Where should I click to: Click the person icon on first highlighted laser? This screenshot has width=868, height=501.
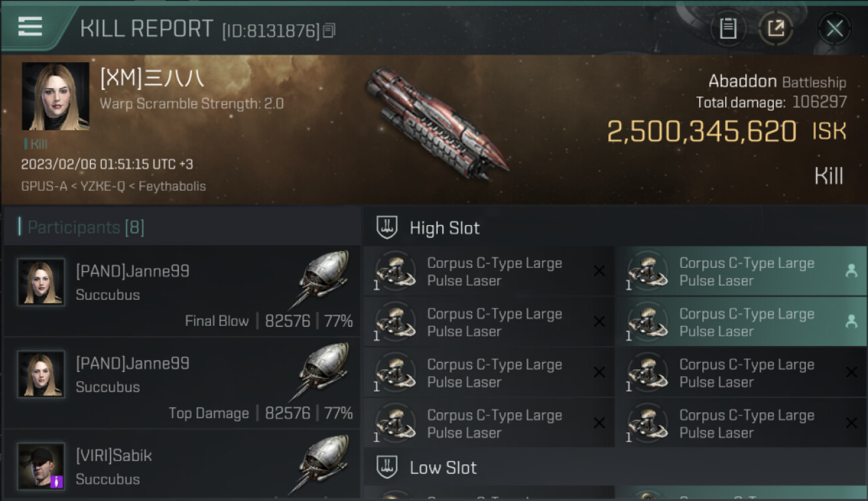point(851,271)
